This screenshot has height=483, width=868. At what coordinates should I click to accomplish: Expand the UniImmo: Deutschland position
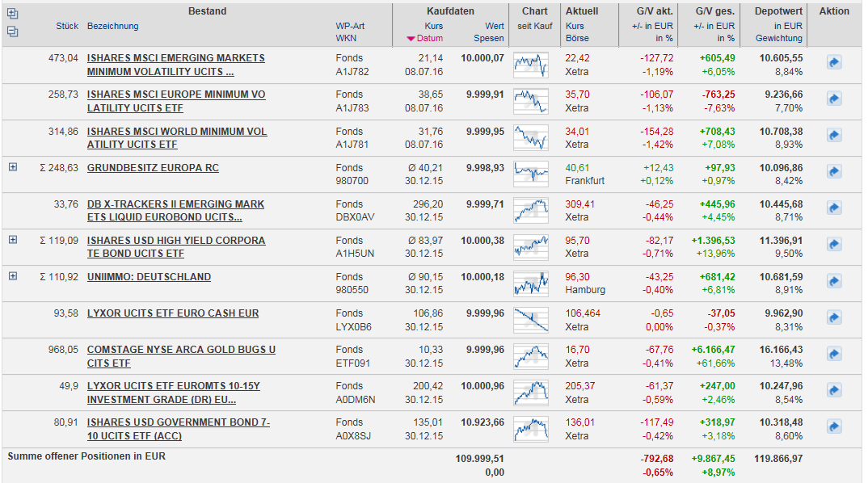(x=13, y=276)
